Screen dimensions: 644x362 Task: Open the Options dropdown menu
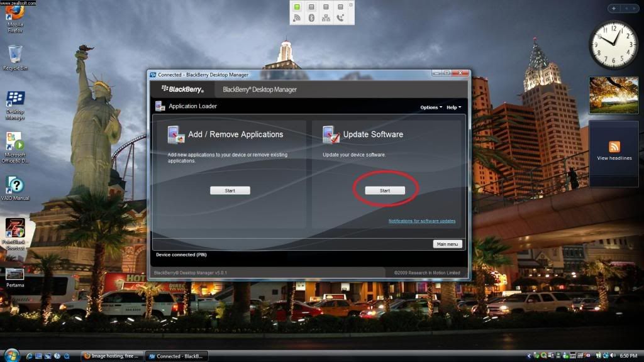(431, 107)
